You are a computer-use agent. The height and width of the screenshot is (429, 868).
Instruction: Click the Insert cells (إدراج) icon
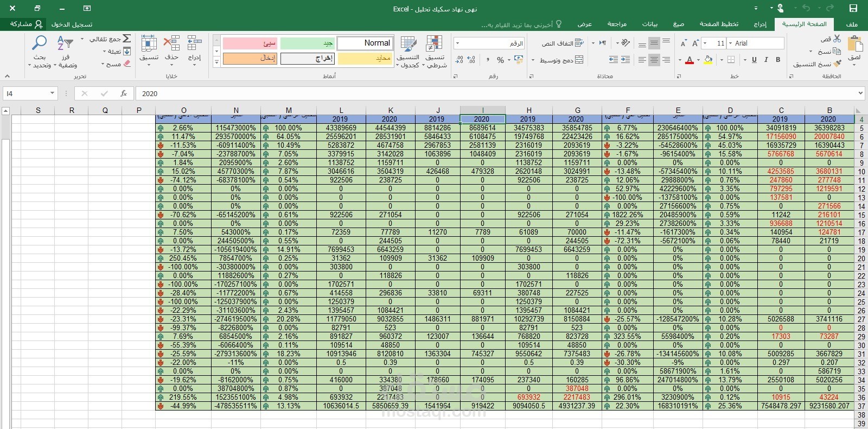195,43
